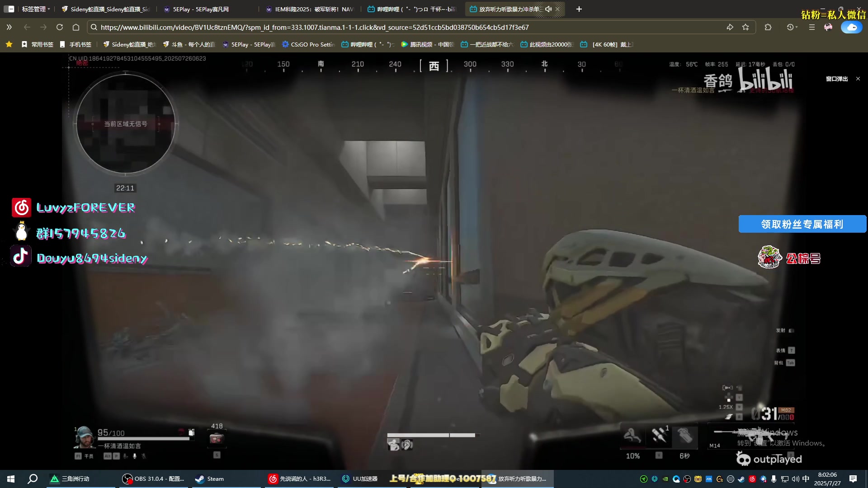Open 常用书签 bookmark folder
The image size is (868, 488).
[x=38, y=44]
